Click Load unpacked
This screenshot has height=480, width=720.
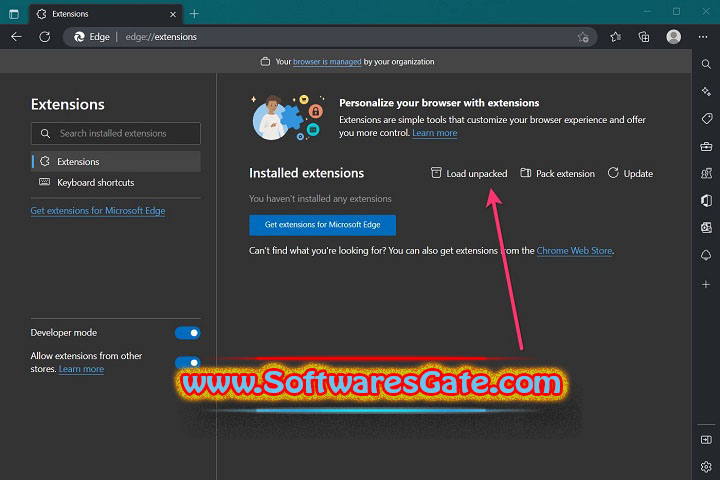pyautogui.click(x=469, y=173)
